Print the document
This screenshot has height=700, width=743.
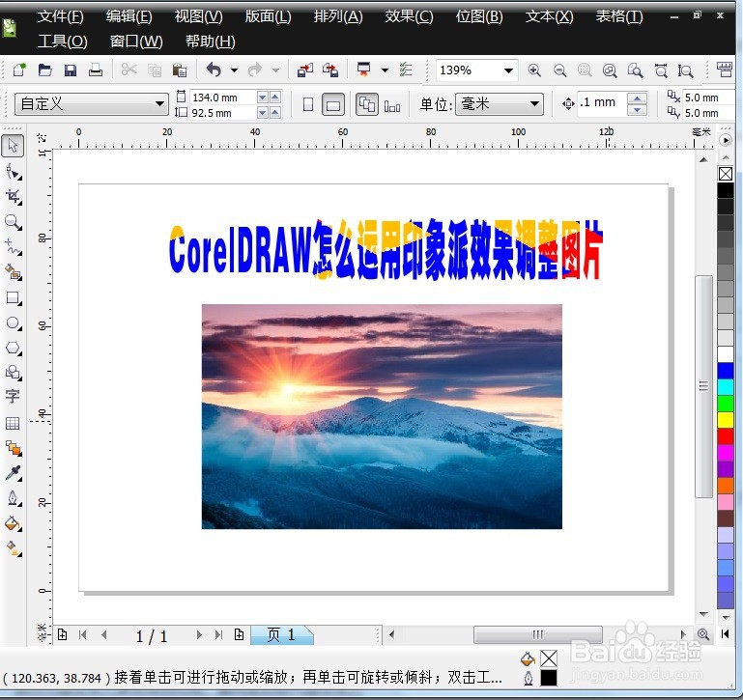click(x=96, y=70)
